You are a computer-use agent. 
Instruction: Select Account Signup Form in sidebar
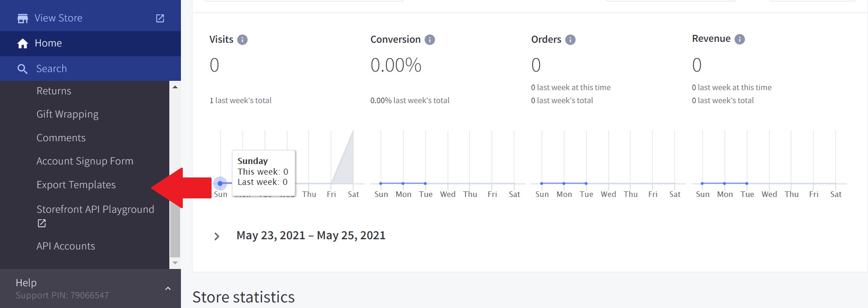[85, 161]
